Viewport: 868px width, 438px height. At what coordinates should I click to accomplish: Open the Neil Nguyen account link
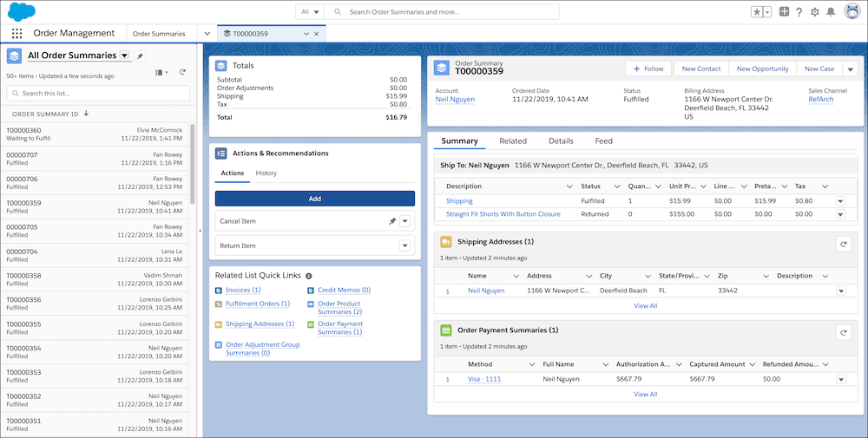(x=455, y=100)
